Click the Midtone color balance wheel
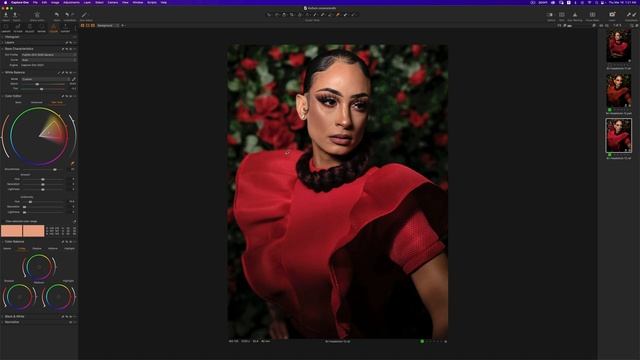 click(39, 267)
